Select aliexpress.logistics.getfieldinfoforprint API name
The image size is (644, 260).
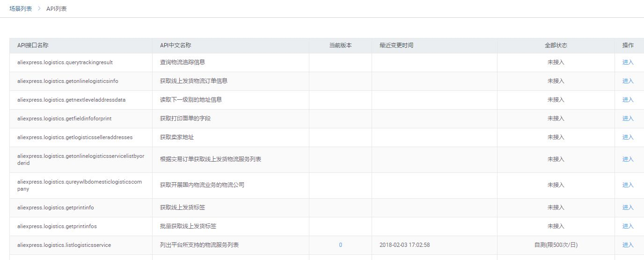65,119
